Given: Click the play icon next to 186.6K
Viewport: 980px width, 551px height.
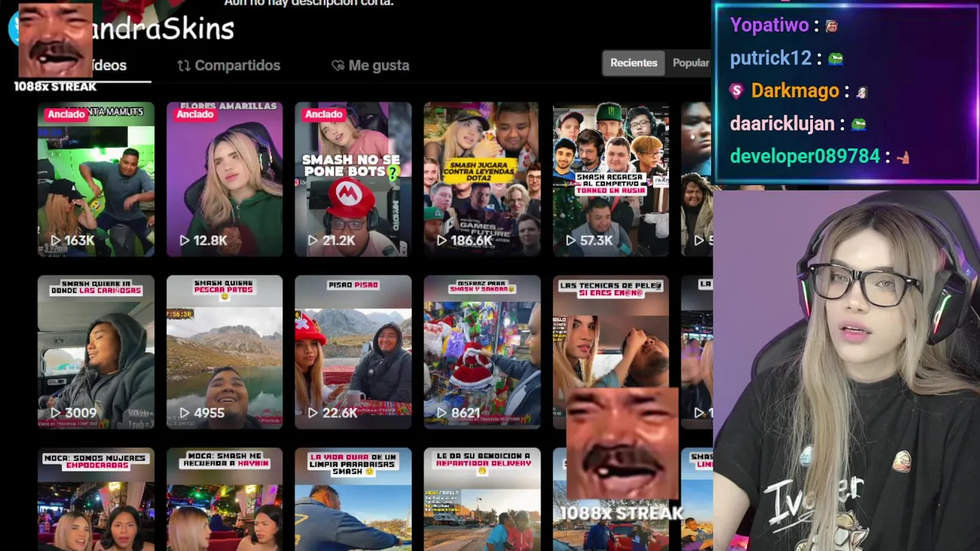Looking at the screenshot, I should click(x=441, y=240).
